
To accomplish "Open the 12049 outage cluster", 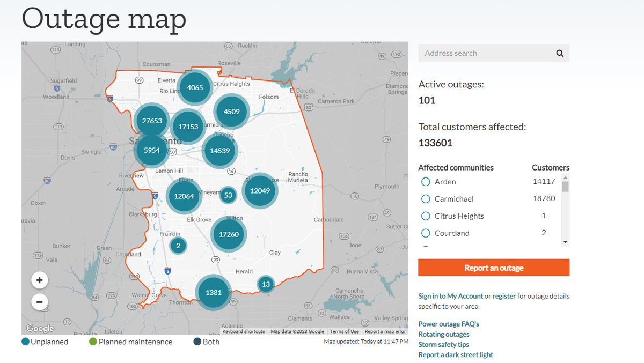I will [260, 190].
